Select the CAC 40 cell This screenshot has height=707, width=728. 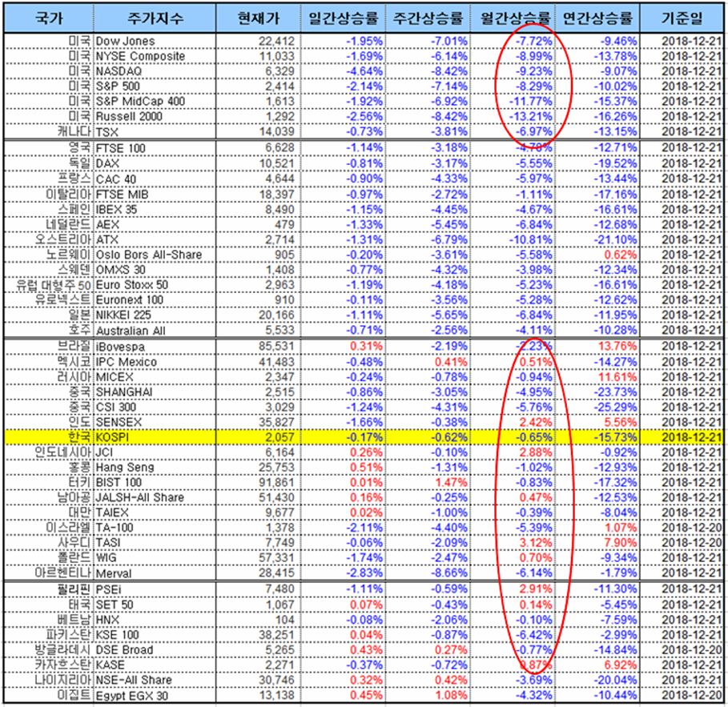click(x=155, y=179)
